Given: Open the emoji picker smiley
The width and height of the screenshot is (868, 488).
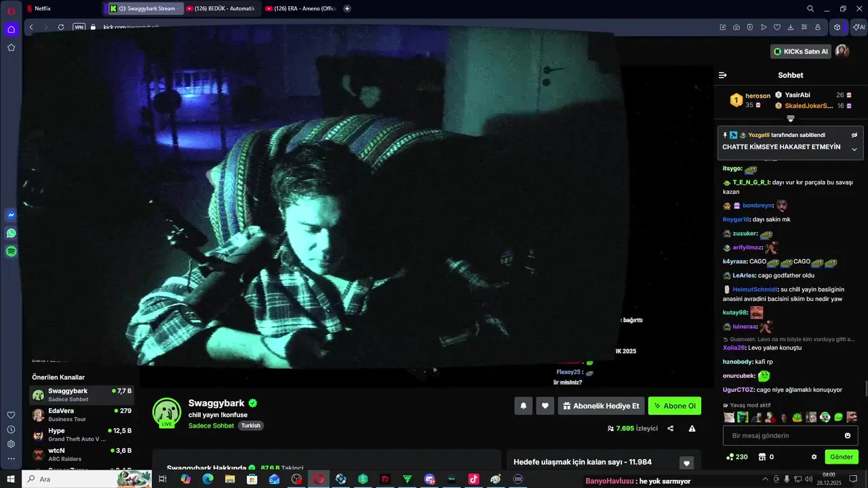Looking at the screenshot, I should [x=848, y=436].
